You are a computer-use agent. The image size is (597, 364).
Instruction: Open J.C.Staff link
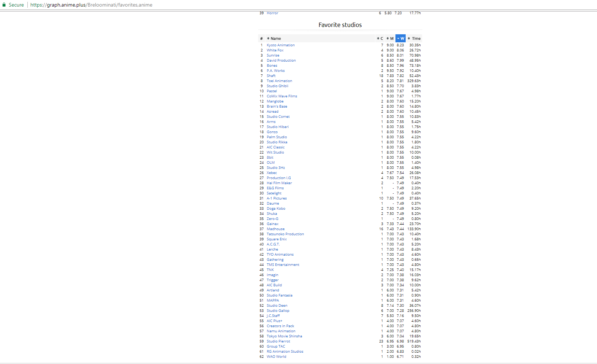pyautogui.click(x=273, y=316)
